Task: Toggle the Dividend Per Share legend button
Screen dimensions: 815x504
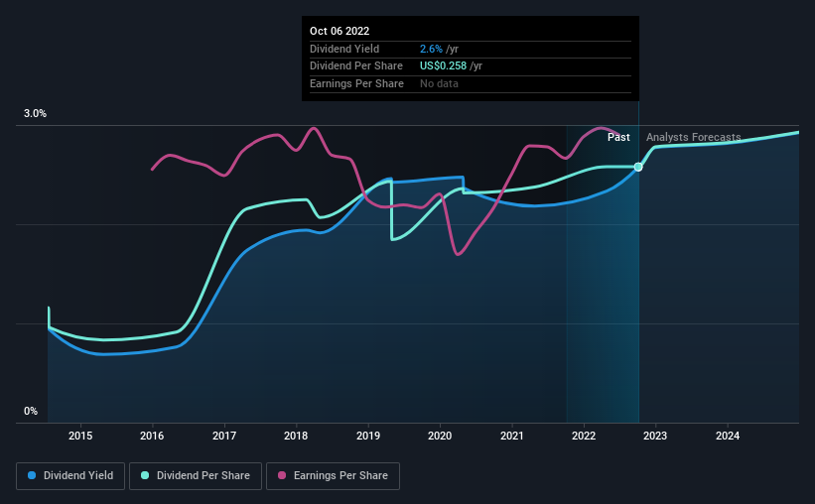Action: click(x=196, y=476)
